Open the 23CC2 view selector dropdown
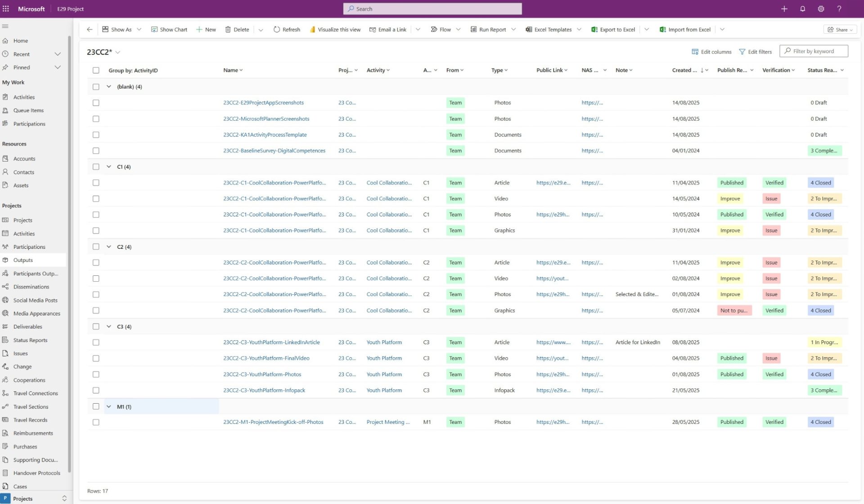The width and height of the screenshot is (864, 504). click(x=117, y=52)
